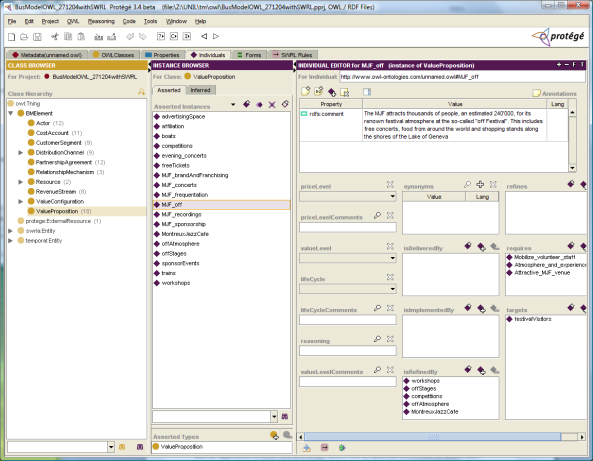Click Create instance icon in Instance Browser
Screen dimensions: 593x461
click(x=247, y=104)
